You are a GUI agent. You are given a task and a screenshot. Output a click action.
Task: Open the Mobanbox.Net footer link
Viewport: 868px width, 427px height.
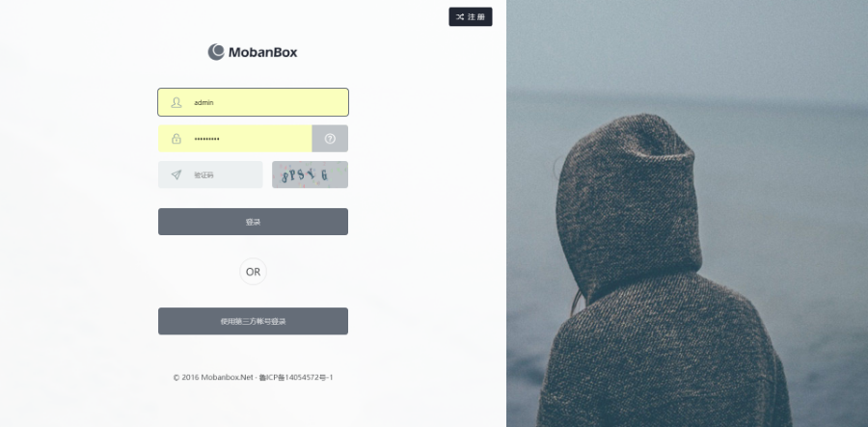[227, 377]
